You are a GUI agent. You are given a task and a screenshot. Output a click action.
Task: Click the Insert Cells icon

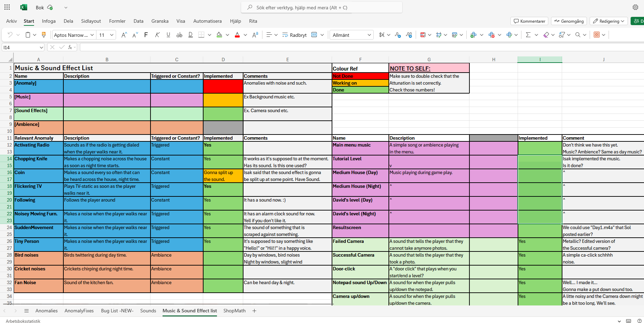pos(474,35)
